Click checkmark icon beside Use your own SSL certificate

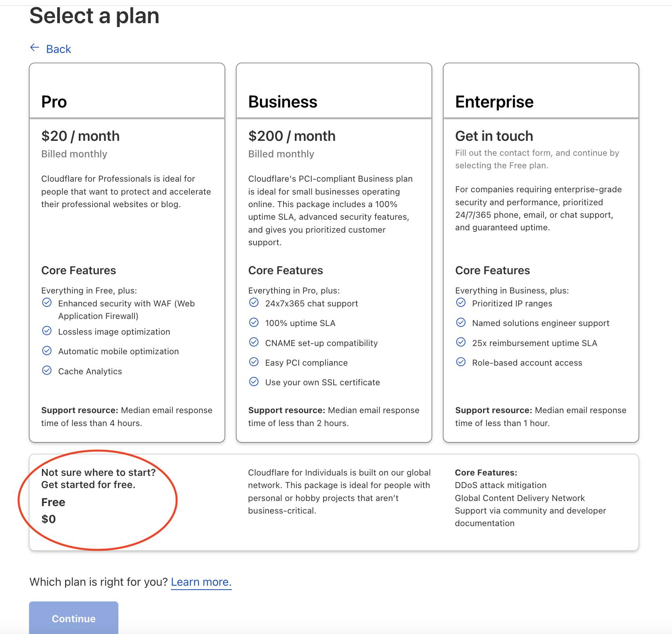254,381
